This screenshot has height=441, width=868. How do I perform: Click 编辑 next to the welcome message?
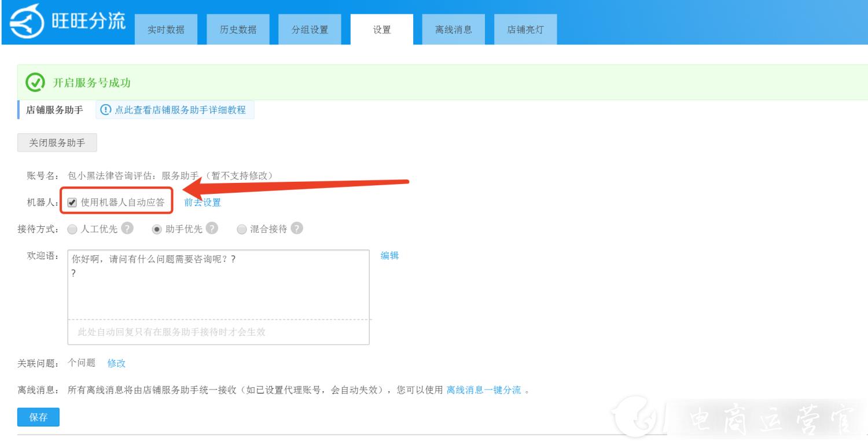(x=389, y=256)
